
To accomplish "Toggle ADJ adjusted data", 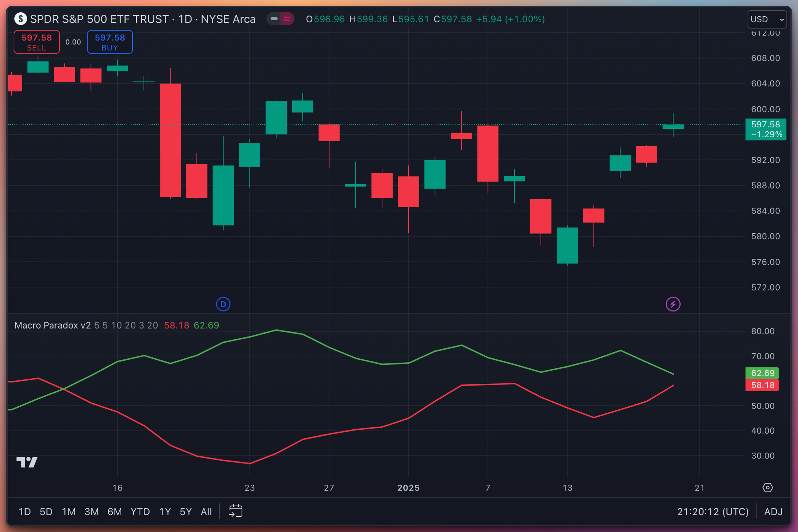I will click(x=773, y=512).
